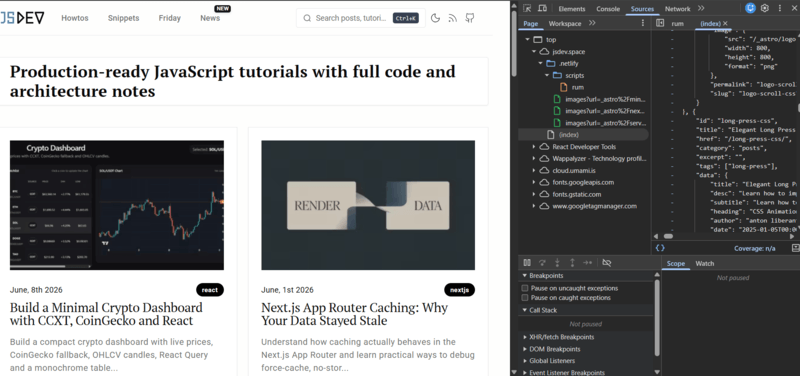Expand fonts.googleapis.com node
800x376 pixels.
click(534, 182)
